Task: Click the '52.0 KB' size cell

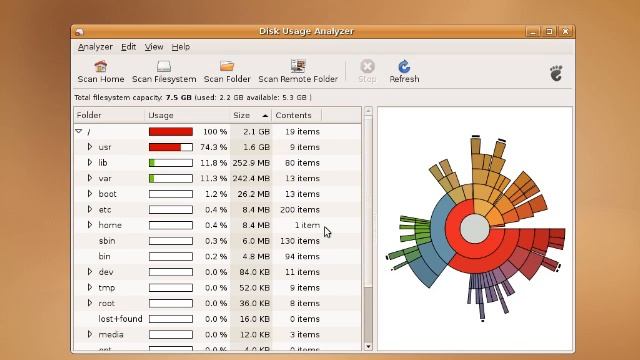Action: 254,288
